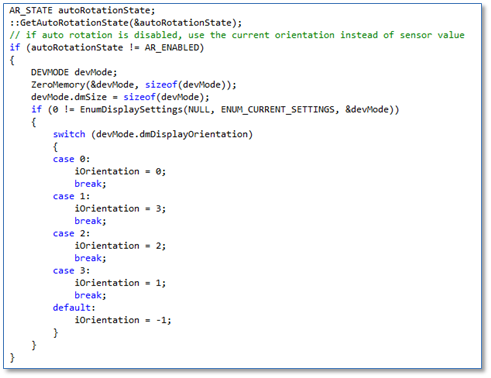Viewport: 491px width, 378px height.
Task: Click the iOrientation = 3 assignment
Action: coord(120,209)
